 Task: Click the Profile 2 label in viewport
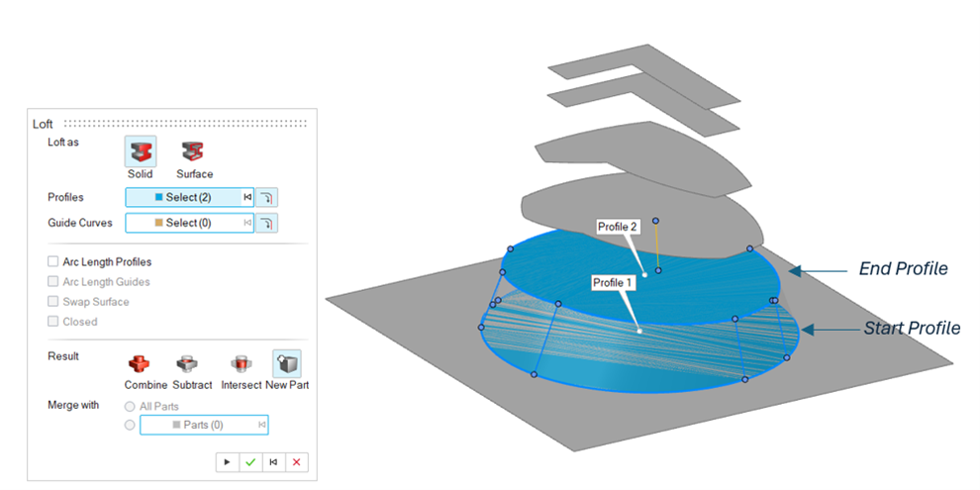point(618,227)
